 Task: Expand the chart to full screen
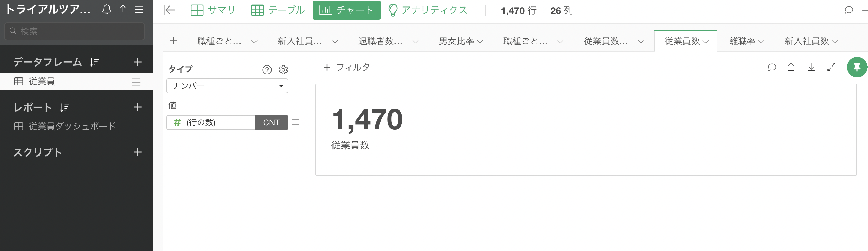pyautogui.click(x=832, y=67)
